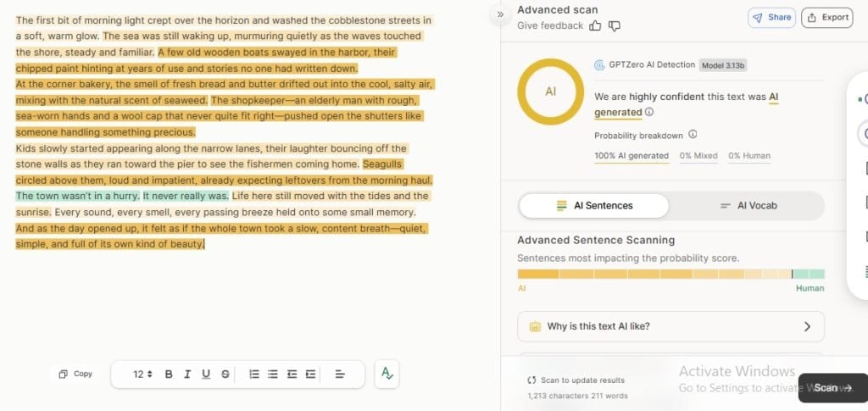Toggle bold formatting
This screenshot has height=411, width=868.
coord(169,374)
